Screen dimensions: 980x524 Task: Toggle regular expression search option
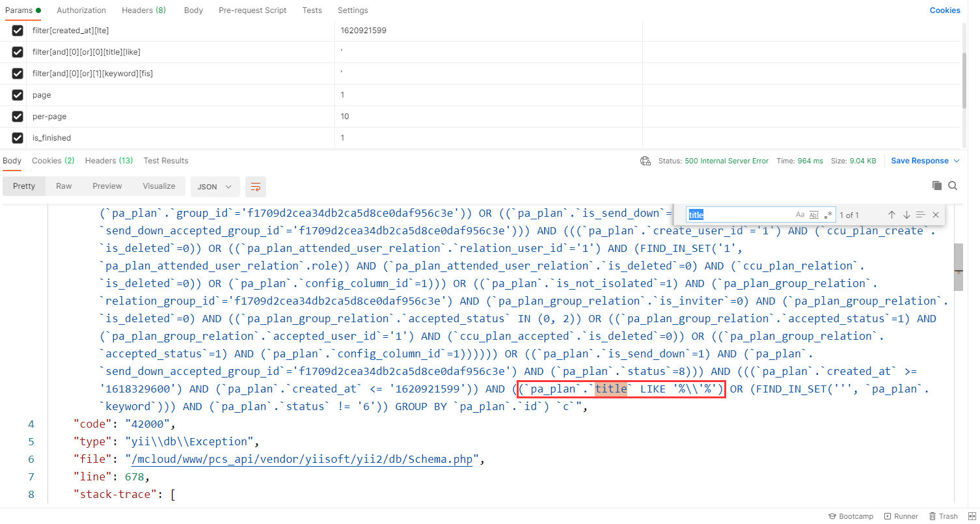point(828,215)
